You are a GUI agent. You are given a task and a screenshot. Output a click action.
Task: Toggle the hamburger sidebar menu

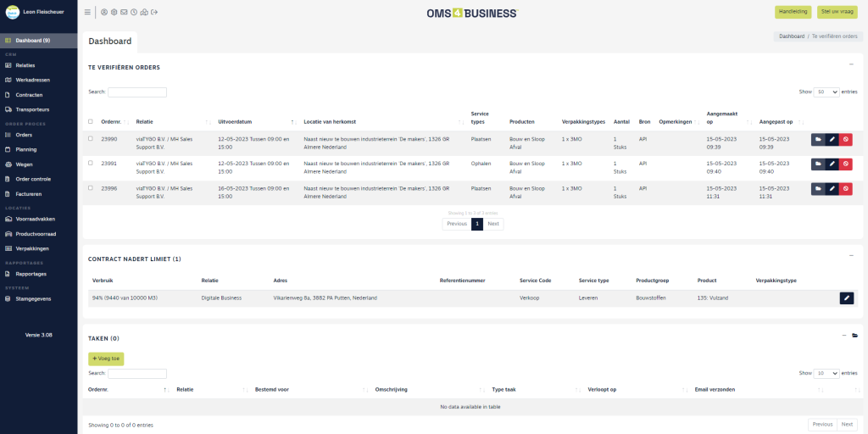pos(88,12)
